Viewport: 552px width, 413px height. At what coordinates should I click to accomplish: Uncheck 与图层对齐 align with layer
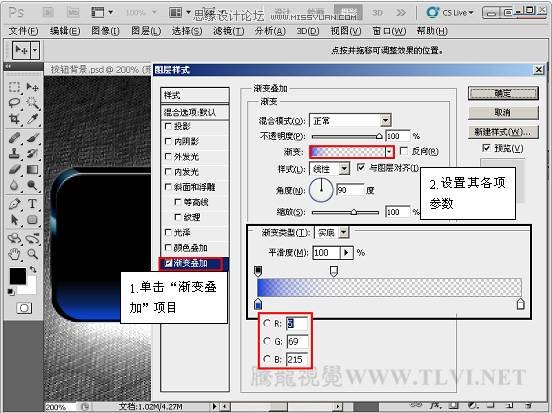361,168
